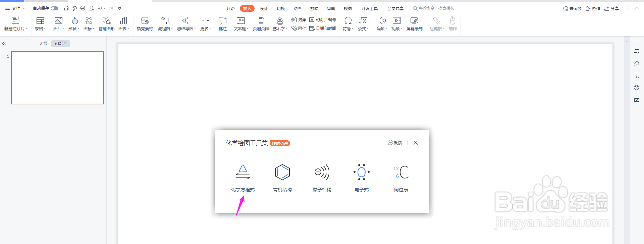The image size is (644, 244).
Task: Close the 化学绘图工具集 dialog
Action: coord(416,143)
